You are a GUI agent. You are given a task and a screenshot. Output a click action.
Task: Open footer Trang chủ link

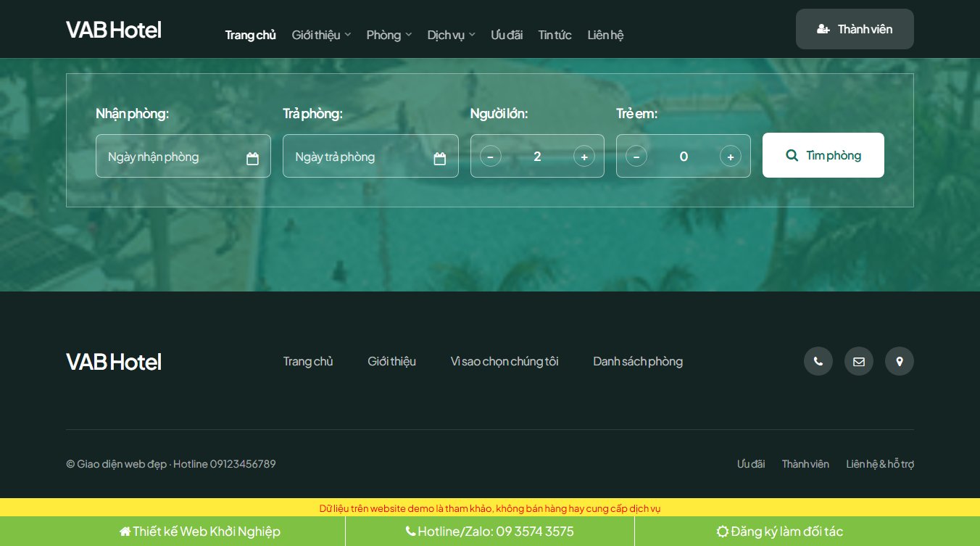tap(308, 361)
